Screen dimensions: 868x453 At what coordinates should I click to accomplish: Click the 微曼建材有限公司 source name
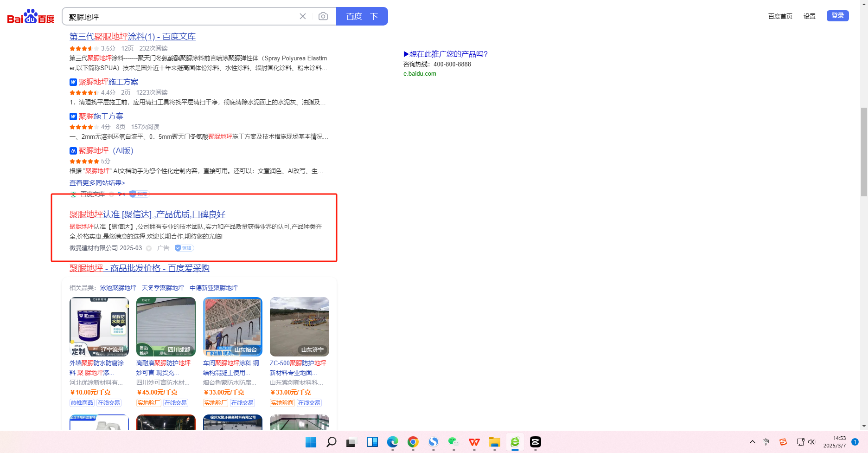pos(94,248)
